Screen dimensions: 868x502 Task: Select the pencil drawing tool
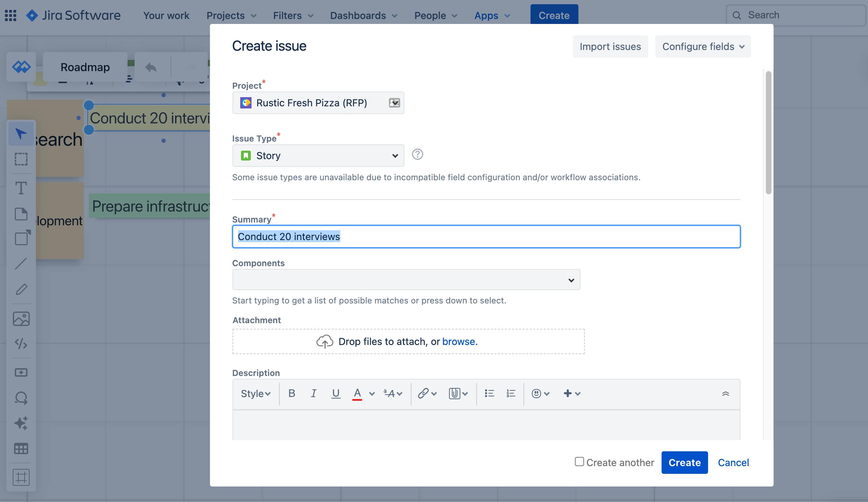[x=21, y=289]
